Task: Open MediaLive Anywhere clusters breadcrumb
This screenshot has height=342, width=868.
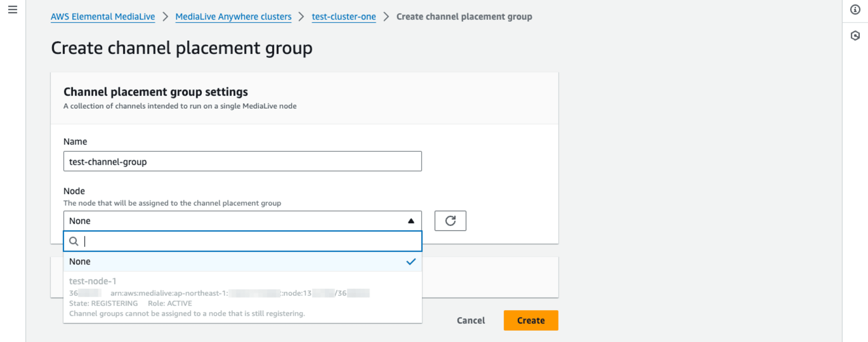Action: (233, 16)
